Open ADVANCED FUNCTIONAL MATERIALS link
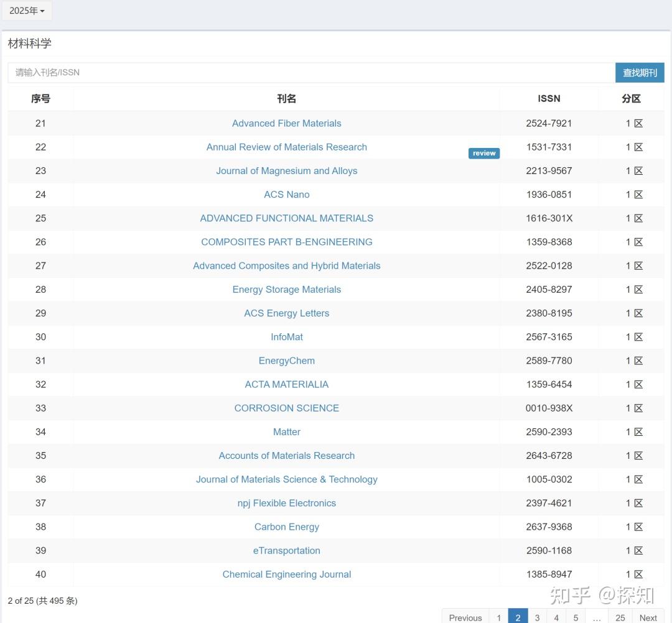This screenshot has height=623, width=672. click(x=287, y=218)
